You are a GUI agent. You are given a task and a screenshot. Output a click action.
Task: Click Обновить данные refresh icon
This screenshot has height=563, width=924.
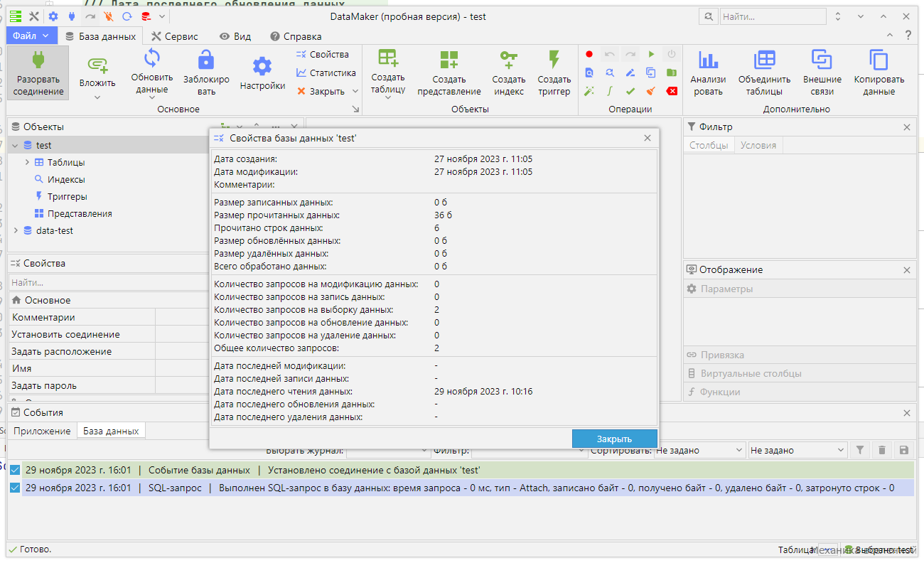coord(152,58)
